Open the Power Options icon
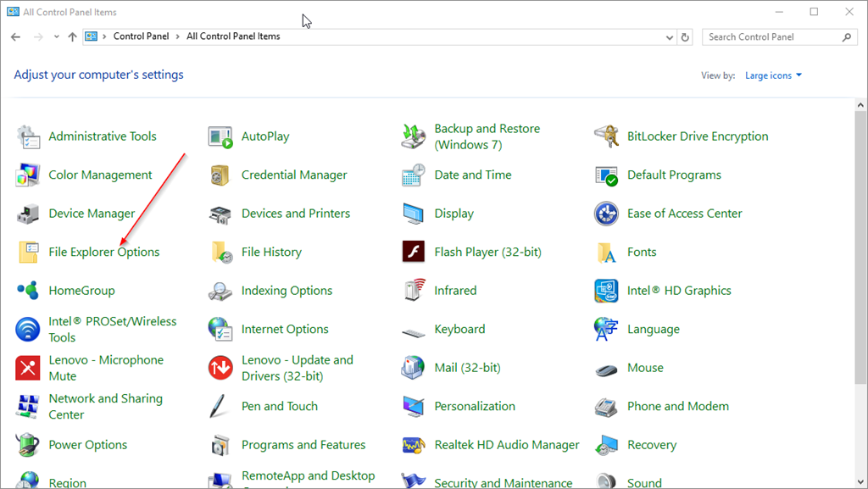Image resolution: width=868 pixels, height=489 pixels. 28,445
